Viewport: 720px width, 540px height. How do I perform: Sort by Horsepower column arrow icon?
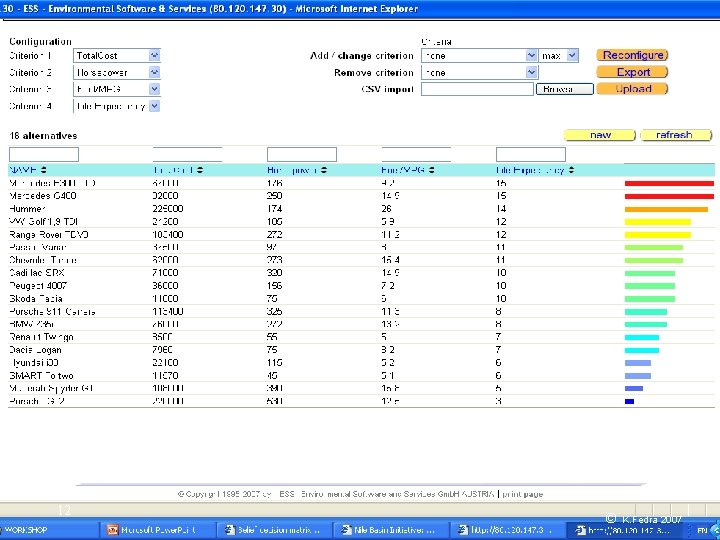(x=324, y=170)
